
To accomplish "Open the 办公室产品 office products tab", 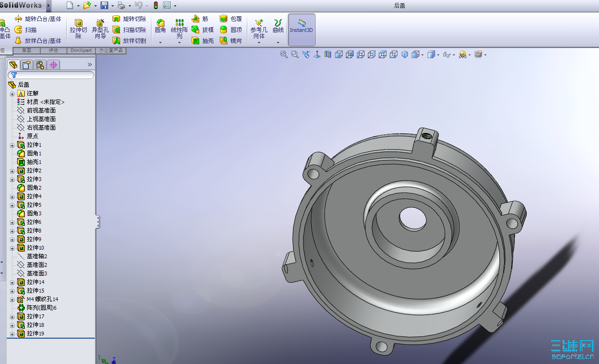I will (111, 50).
